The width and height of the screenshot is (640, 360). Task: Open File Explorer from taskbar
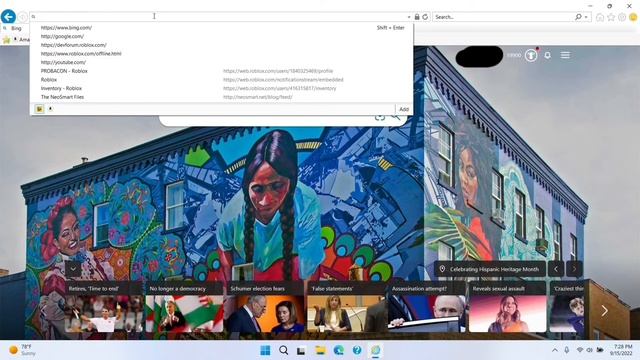(x=320, y=350)
